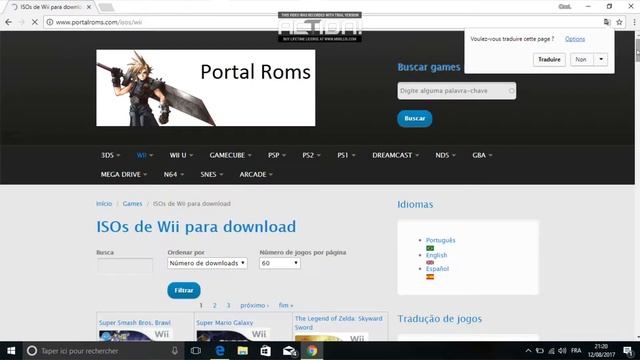The width and height of the screenshot is (640, 360).
Task: Open Task View from the taskbar
Action: click(x=196, y=351)
